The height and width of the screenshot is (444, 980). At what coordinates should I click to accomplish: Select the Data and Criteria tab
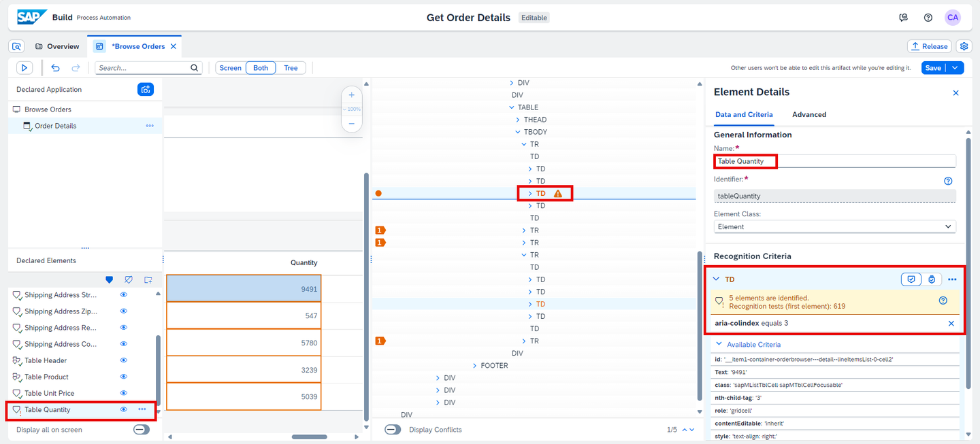[x=744, y=115]
